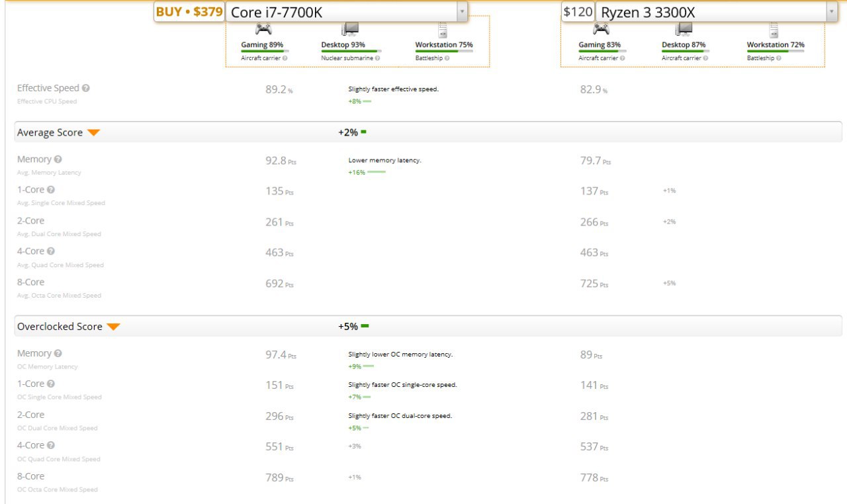This screenshot has width=847, height=504.
Task: Click the gamepad icon under Ryzen 3 3300X
Action: (601, 29)
